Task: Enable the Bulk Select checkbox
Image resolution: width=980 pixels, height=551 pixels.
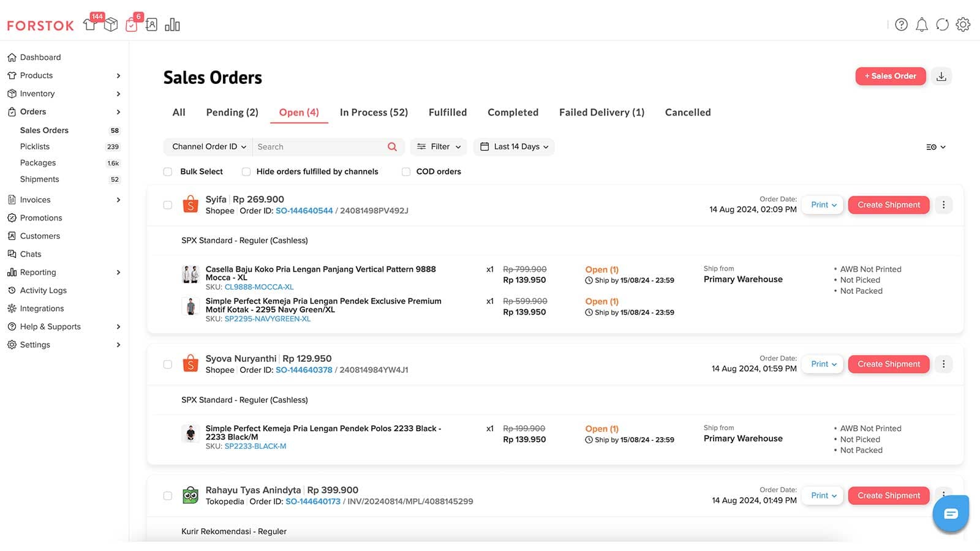Action: [x=168, y=172]
